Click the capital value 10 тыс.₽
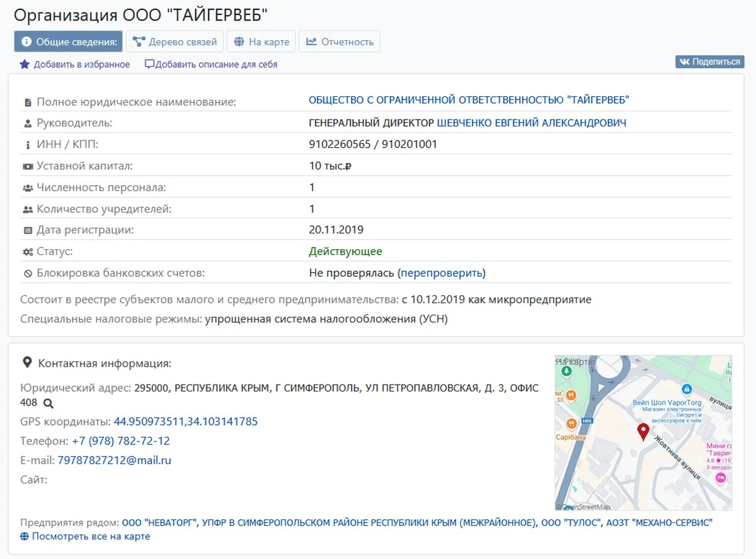This screenshot has width=756, height=559. point(329,166)
